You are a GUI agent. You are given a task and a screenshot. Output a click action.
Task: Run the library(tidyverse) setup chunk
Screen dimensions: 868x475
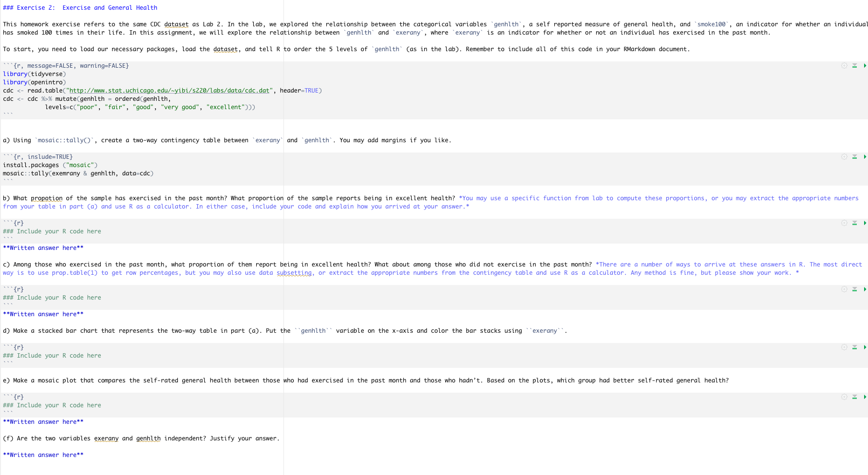tap(865, 66)
